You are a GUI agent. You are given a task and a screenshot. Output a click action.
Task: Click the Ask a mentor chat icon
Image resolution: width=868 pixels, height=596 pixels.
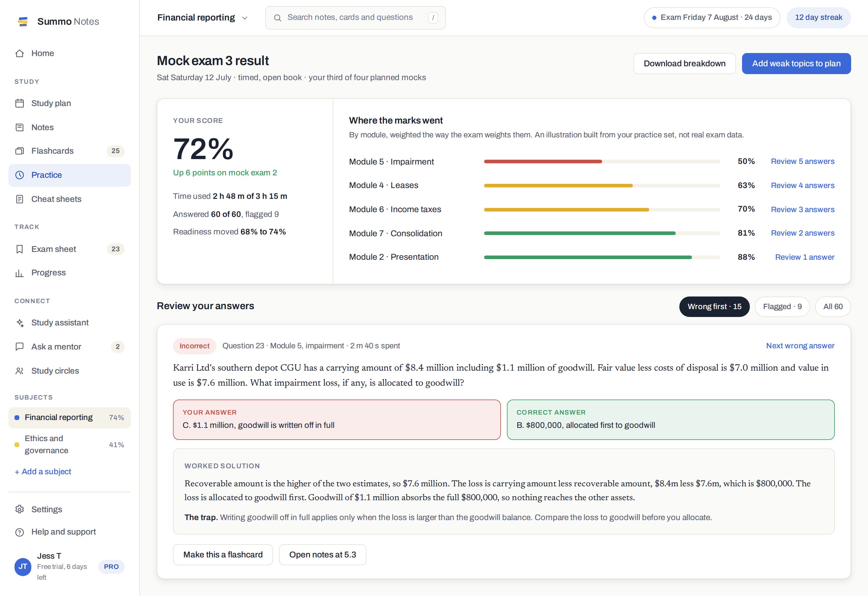click(x=20, y=347)
